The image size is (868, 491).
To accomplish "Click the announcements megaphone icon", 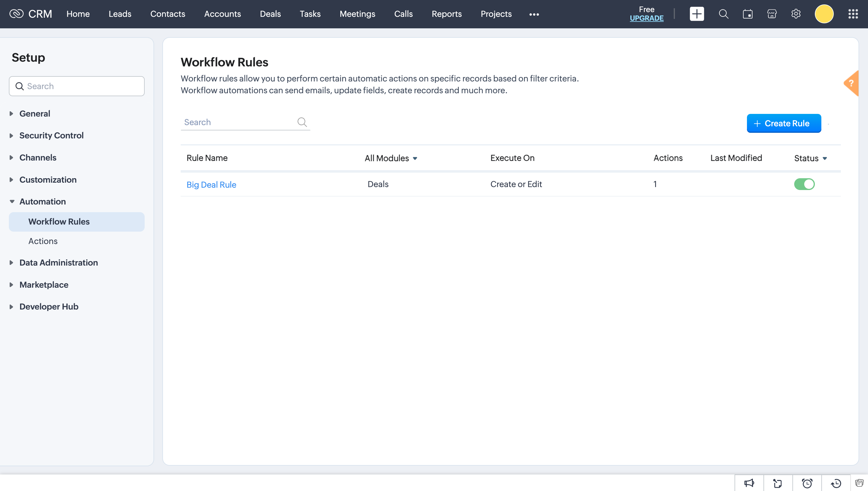I will tap(749, 483).
